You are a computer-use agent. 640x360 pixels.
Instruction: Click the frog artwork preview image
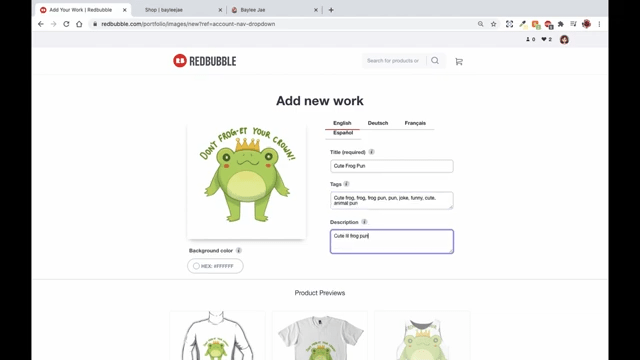point(246,181)
